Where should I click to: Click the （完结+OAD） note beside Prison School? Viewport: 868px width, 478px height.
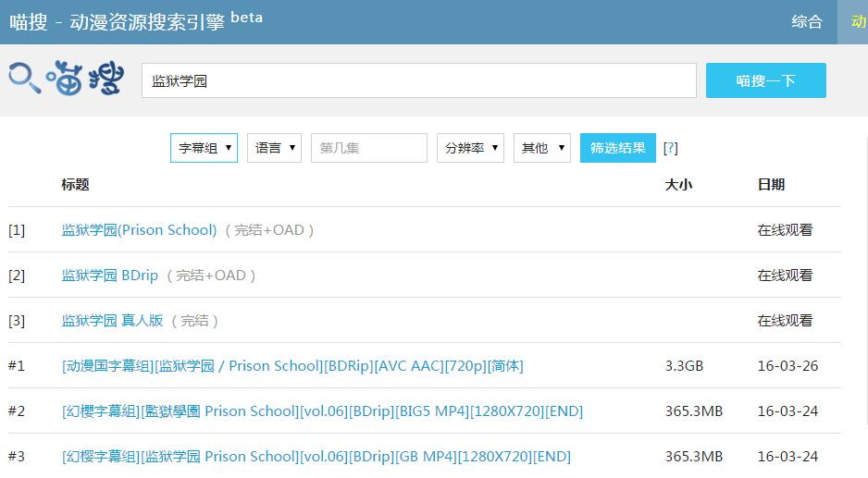[x=269, y=229]
